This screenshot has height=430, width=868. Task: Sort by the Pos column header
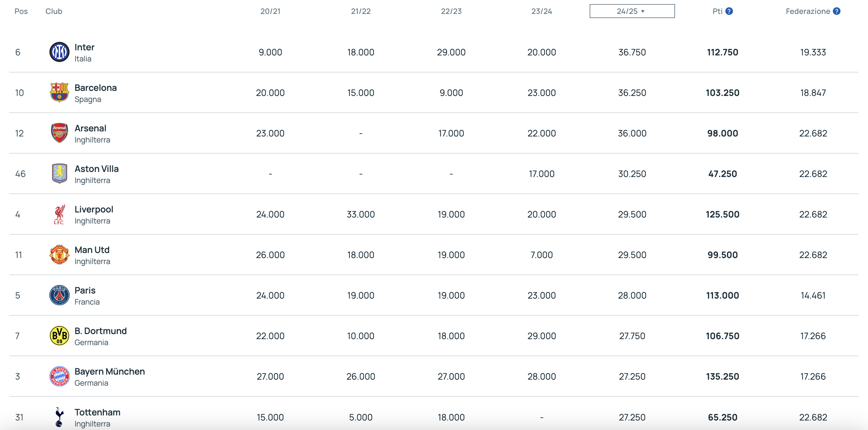coord(21,11)
